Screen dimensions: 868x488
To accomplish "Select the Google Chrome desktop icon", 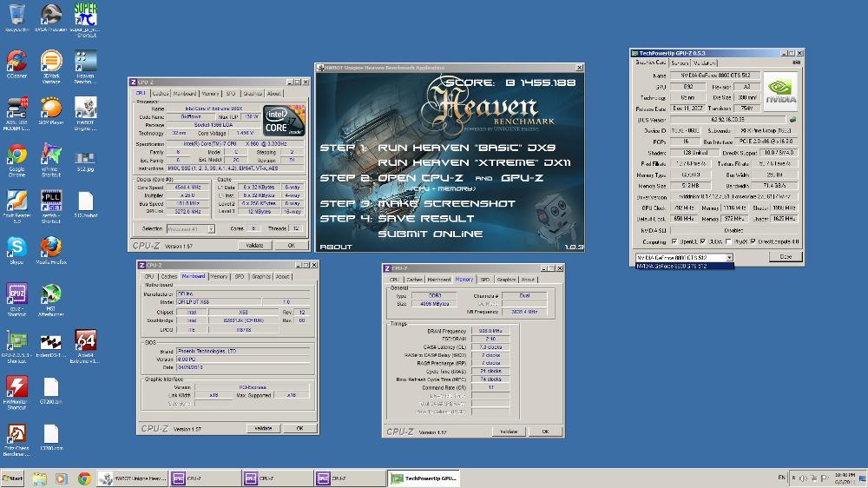I will tap(16, 160).
